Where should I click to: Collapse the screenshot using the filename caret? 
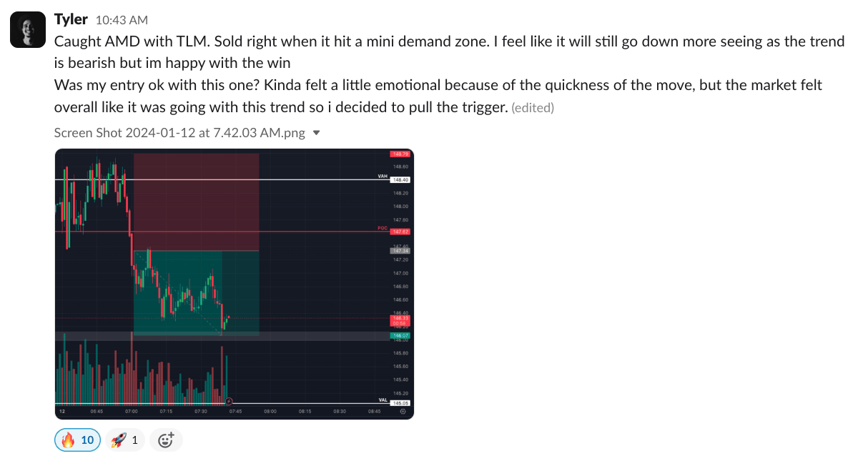pyautogui.click(x=317, y=132)
